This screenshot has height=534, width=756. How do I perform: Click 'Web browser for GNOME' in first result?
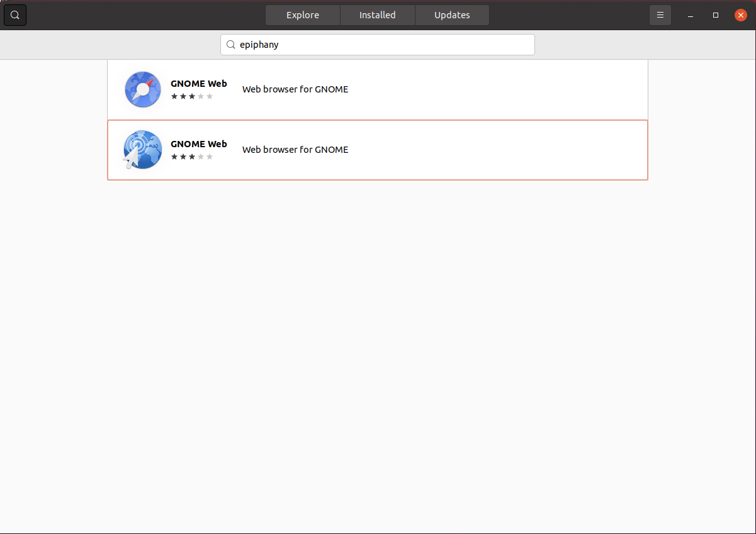pos(295,89)
